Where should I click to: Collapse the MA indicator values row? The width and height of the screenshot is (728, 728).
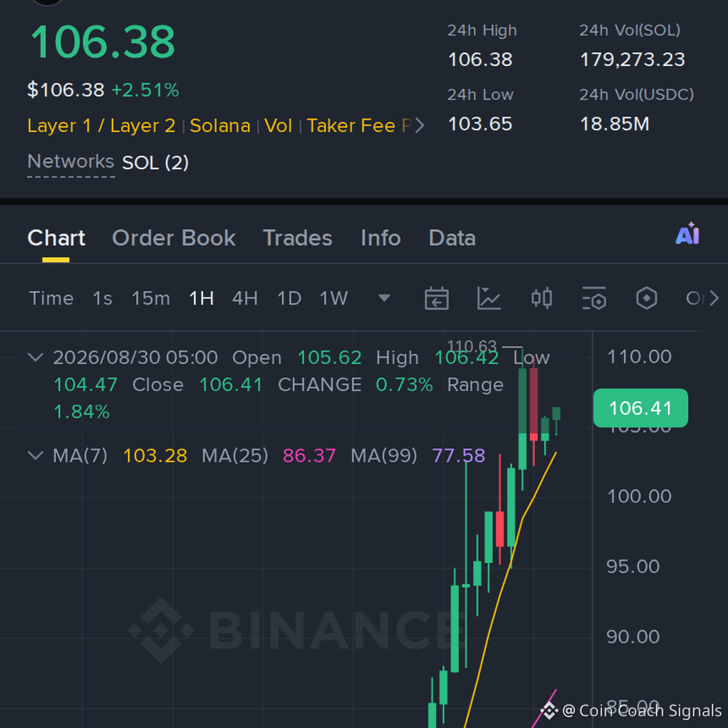(x=36, y=455)
